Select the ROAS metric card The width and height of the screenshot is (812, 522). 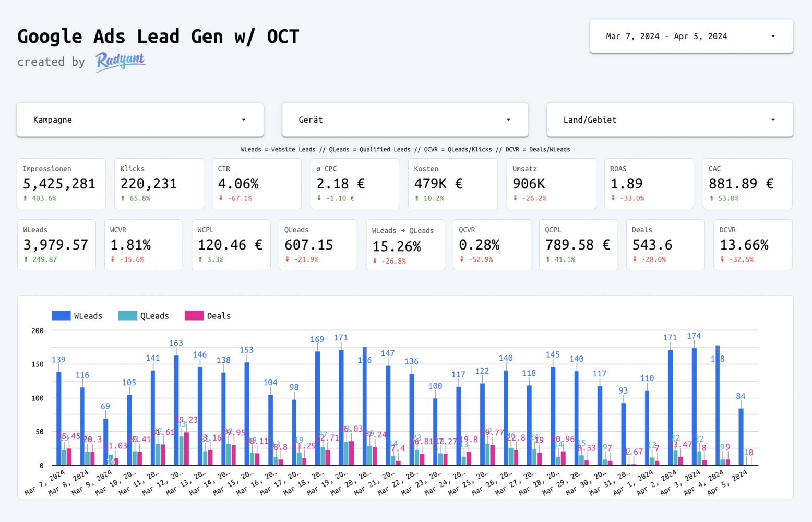[x=649, y=184]
